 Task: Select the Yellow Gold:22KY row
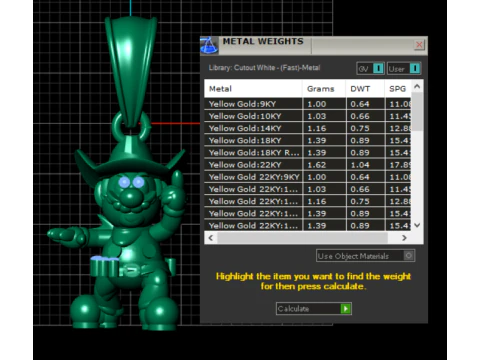(308, 165)
